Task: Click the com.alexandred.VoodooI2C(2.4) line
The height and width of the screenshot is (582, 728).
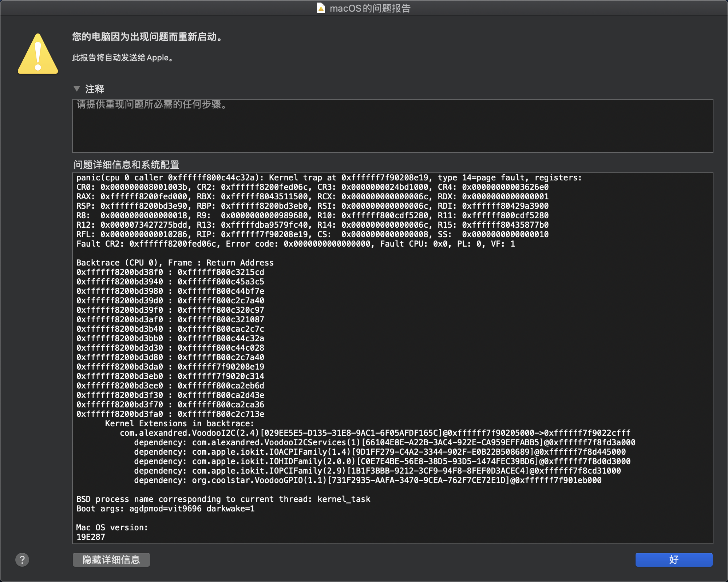Action: 375,433
